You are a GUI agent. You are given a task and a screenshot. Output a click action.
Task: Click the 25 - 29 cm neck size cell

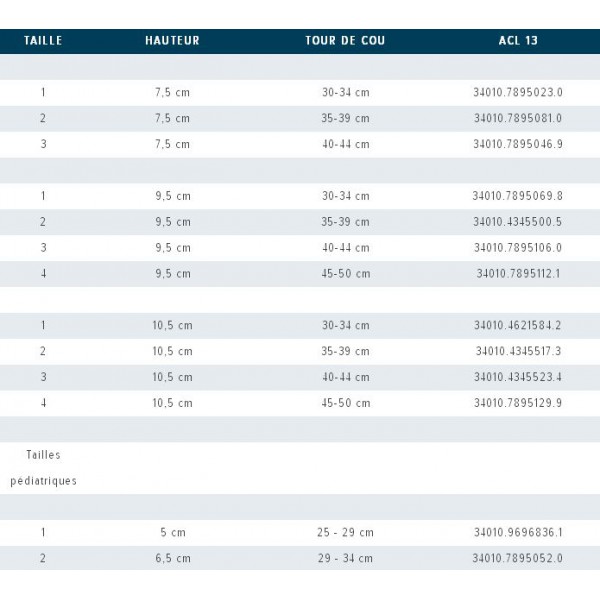tap(345, 532)
